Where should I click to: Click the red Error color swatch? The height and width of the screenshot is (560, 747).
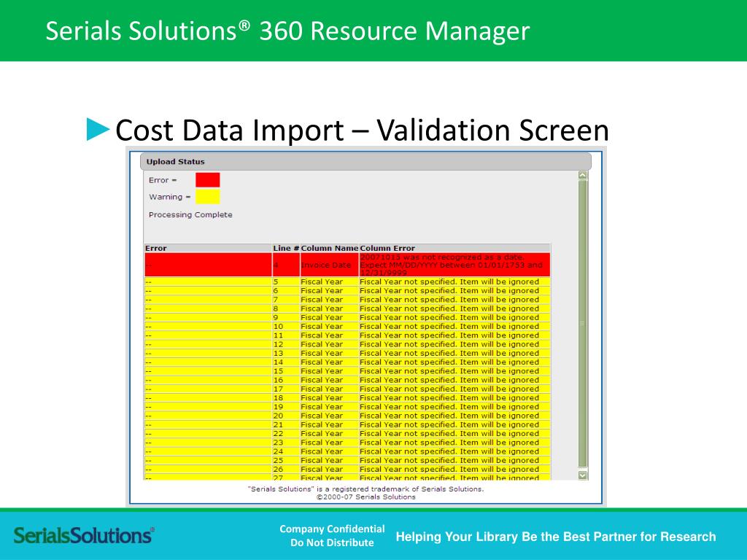208,180
